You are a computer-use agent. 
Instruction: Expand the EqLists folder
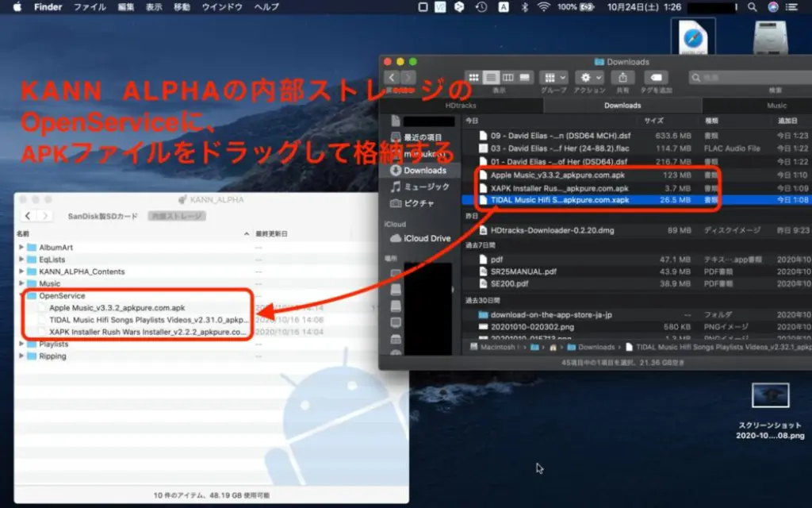click(21, 260)
